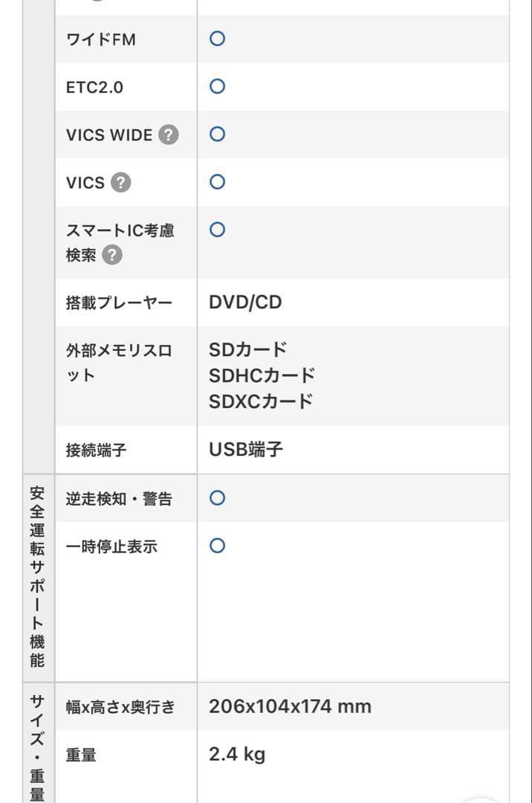Click the VICS question mark icon
Screen dimensions: 532x803
click(x=119, y=183)
